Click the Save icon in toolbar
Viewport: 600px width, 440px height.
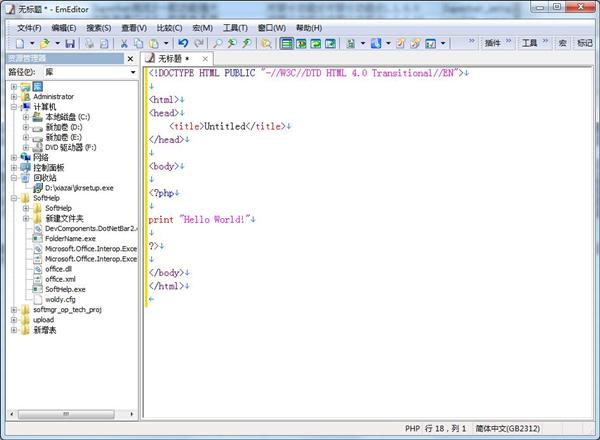tap(71, 44)
